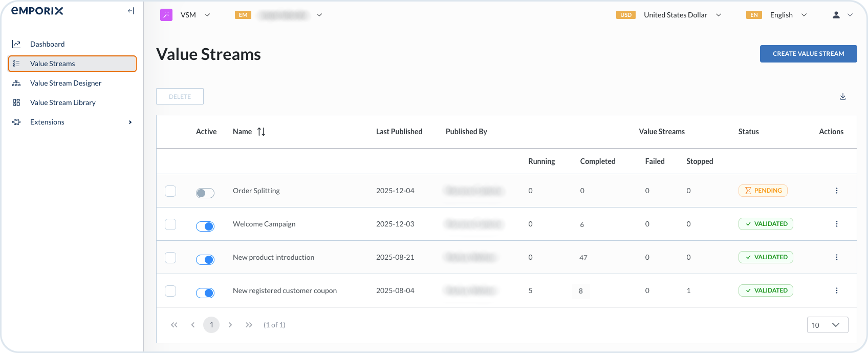This screenshot has height=353, width=868.
Task: Click the Create Value Stream button
Action: [x=808, y=54]
